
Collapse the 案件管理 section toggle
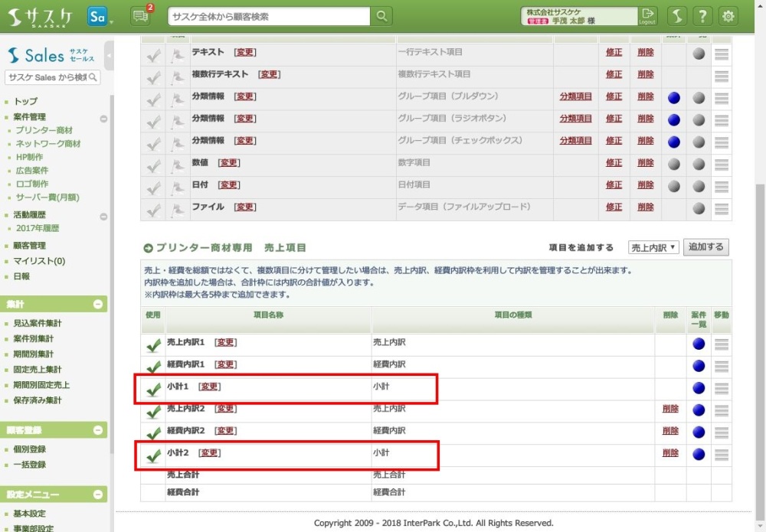103,119
